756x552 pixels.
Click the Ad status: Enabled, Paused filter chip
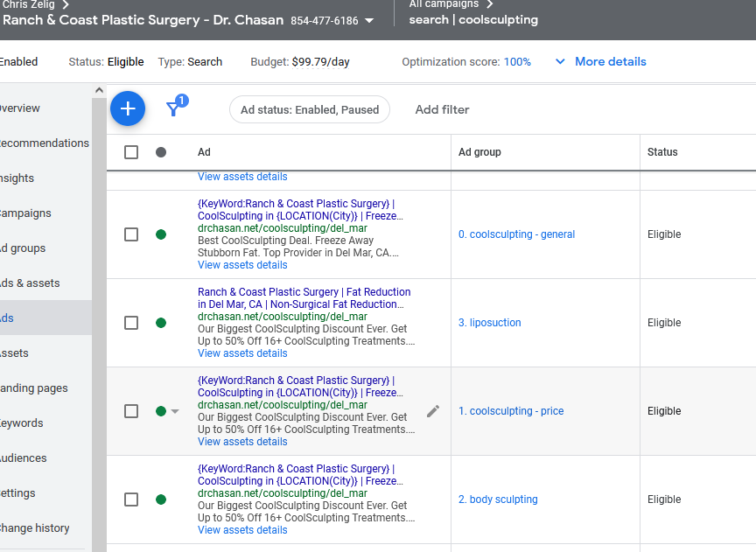pos(310,110)
